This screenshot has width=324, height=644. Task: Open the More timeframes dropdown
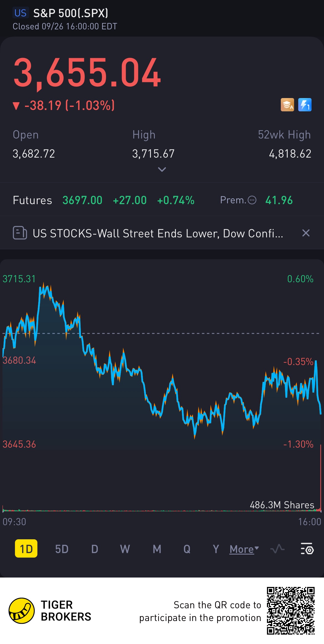pos(244,549)
